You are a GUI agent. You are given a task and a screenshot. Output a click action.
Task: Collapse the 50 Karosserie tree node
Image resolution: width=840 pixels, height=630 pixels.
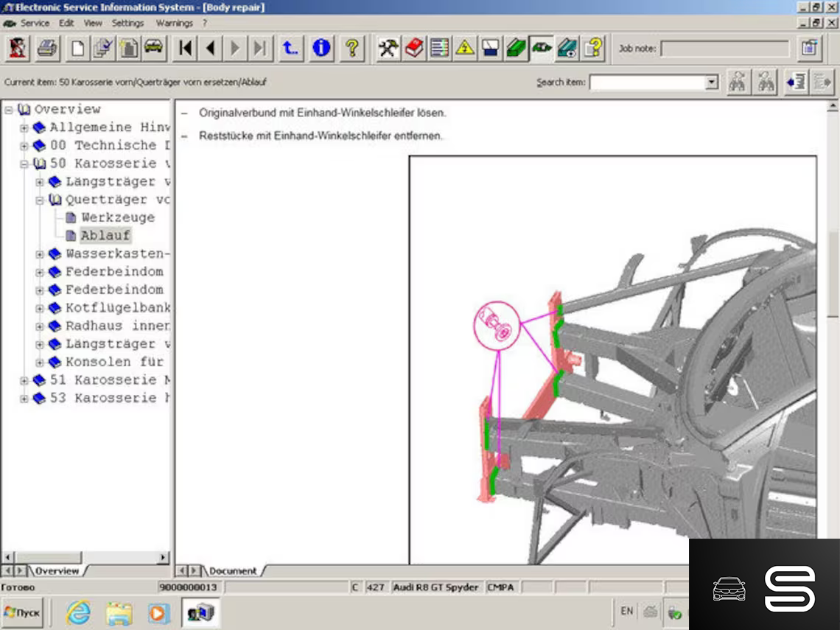click(x=24, y=164)
